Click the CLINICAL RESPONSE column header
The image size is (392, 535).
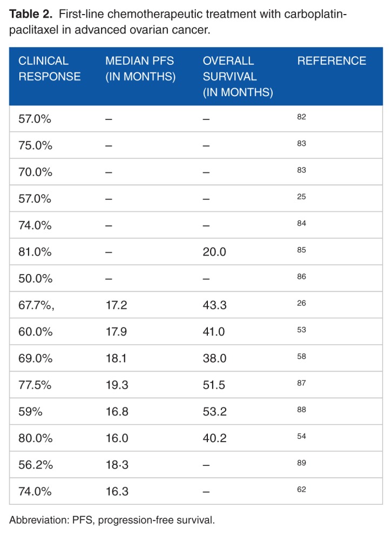click(50, 69)
